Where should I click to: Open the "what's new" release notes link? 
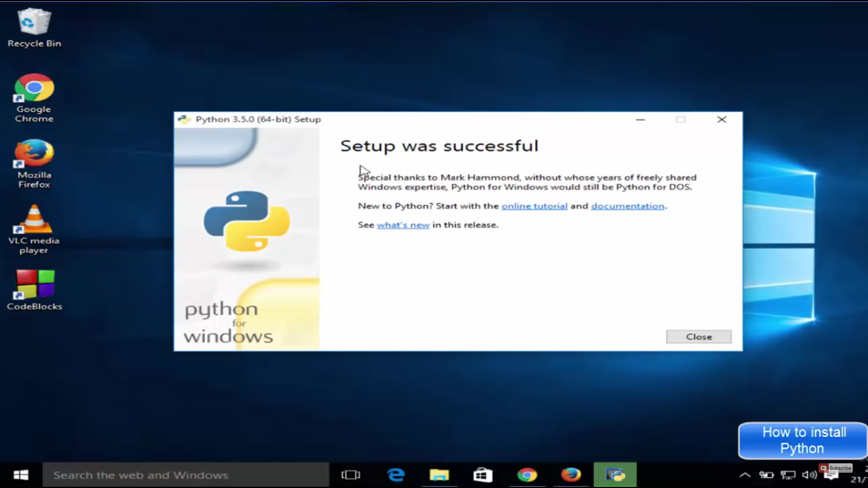pyautogui.click(x=403, y=224)
